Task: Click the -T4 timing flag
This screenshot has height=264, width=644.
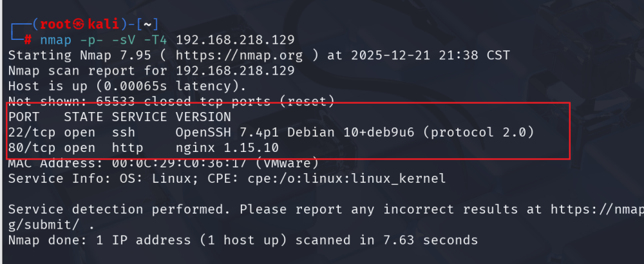Action: [156, 40]
